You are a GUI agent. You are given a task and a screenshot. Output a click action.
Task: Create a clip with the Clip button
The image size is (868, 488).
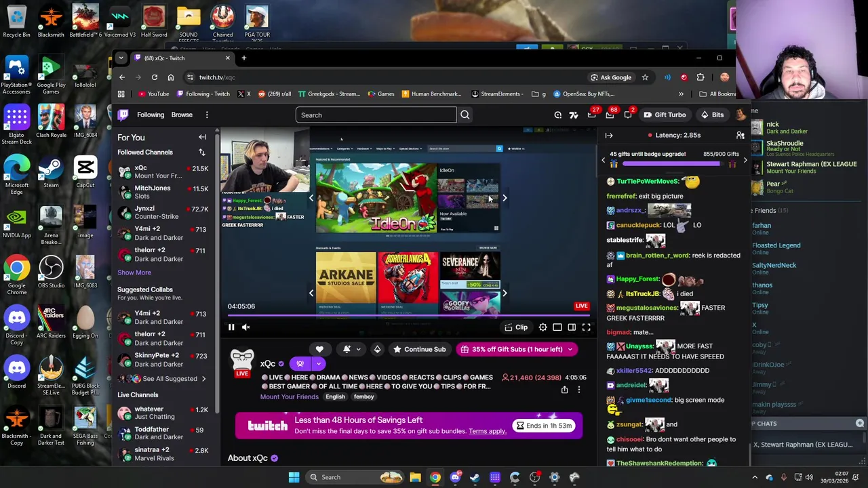tap(516, 327)
